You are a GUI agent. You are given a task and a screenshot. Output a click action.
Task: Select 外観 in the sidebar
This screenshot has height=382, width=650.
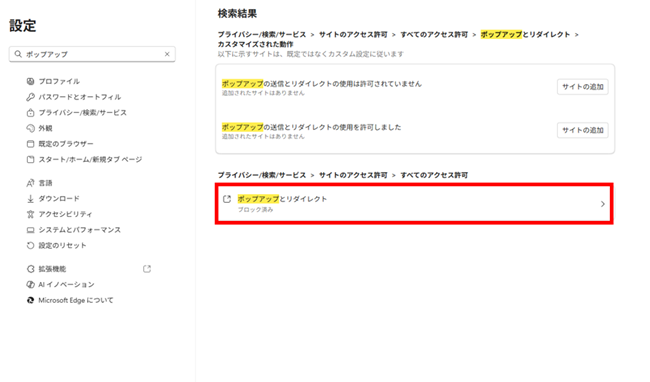(x=45, y=128)
